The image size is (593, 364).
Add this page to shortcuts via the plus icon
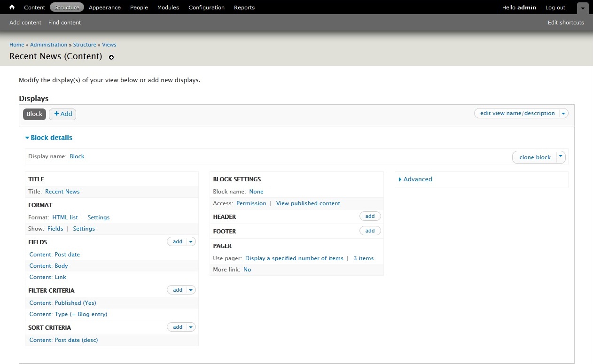pos(111,57)
